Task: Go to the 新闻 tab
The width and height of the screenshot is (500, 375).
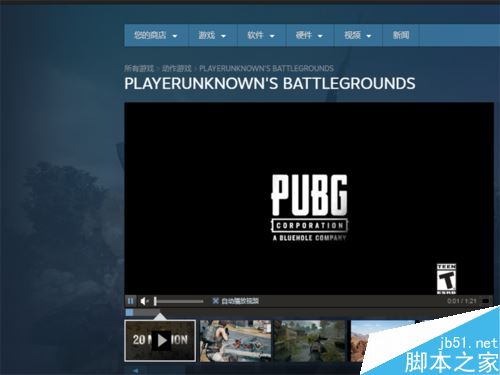Action: click(401, 35)
